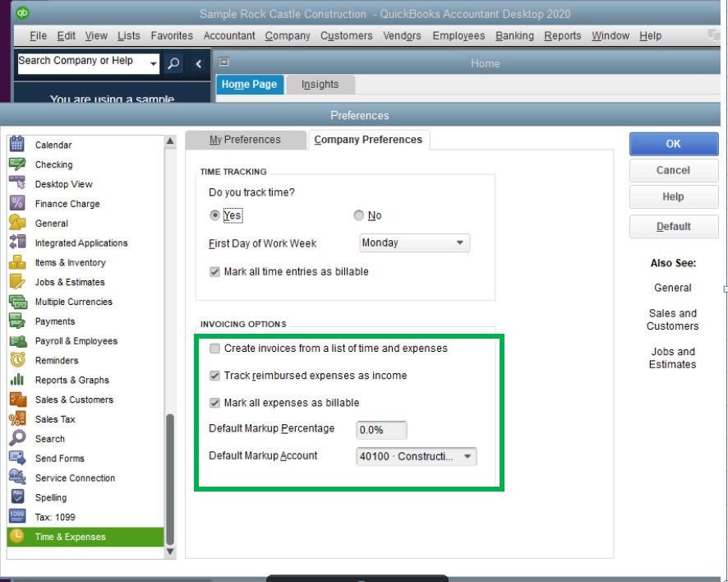This screenshot has height=582, width=728.
Task: Enable Create invoices from list of time and expenses
Action: 214,349
